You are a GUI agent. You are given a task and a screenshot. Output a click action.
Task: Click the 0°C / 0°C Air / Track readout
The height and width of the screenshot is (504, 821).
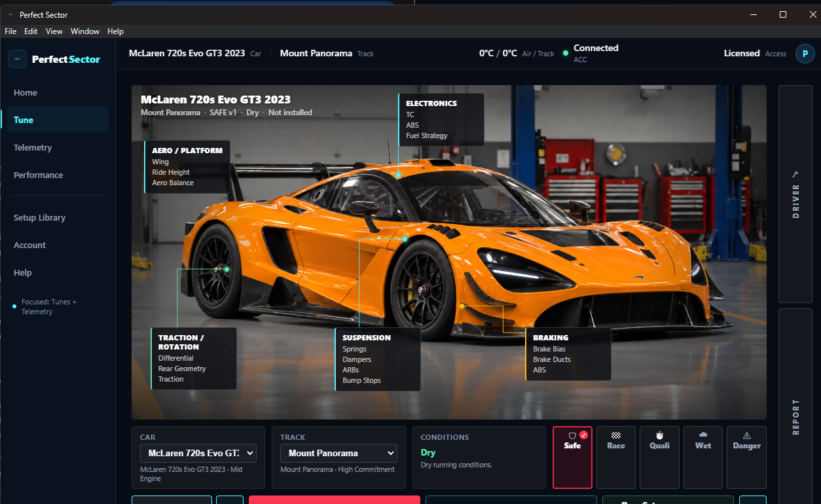517,54
